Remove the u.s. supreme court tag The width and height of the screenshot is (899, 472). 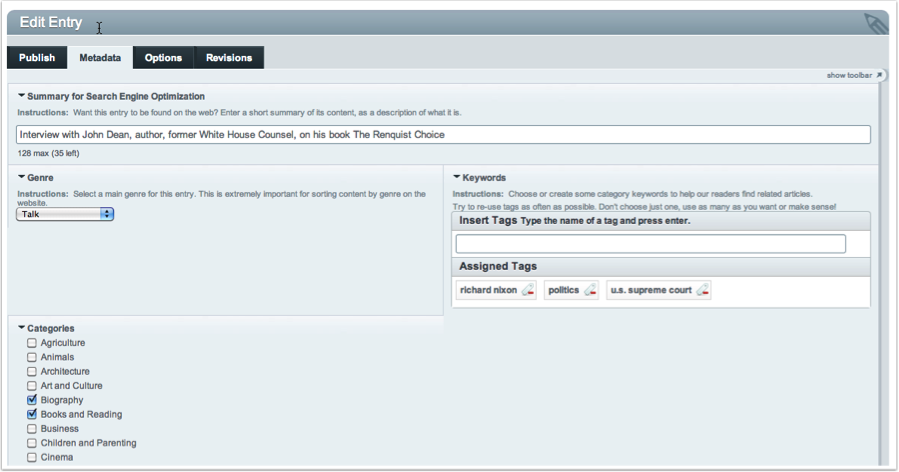pyautogui.click(x=702, y=290)
